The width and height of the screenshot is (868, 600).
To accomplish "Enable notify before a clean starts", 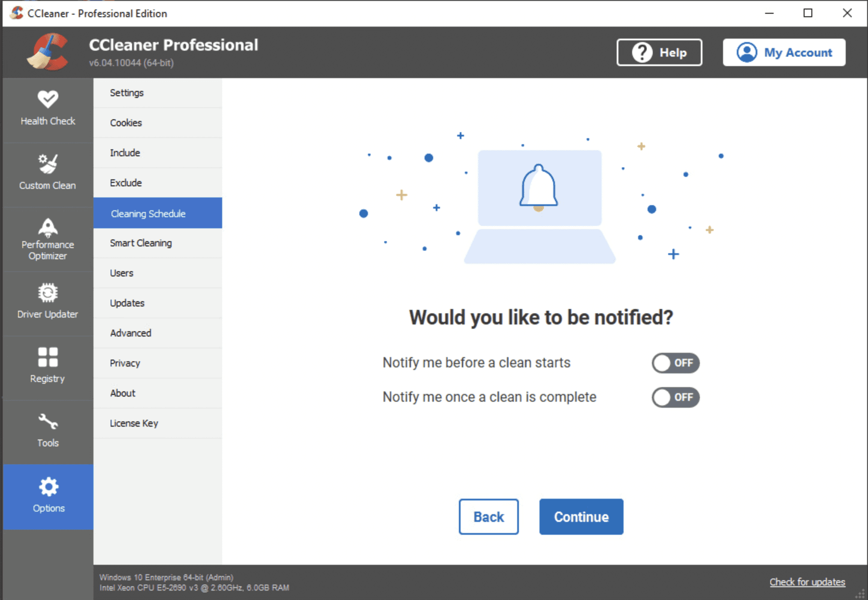I will (x=675, y=363).
